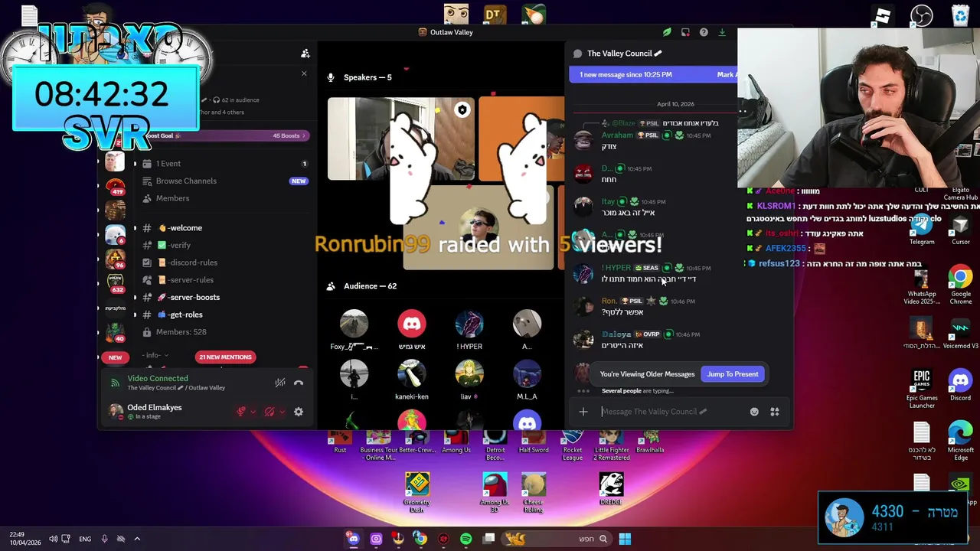980x551 pixels.
Task: Open microphone input options dropdown arrow
Action: pos(253,412)
